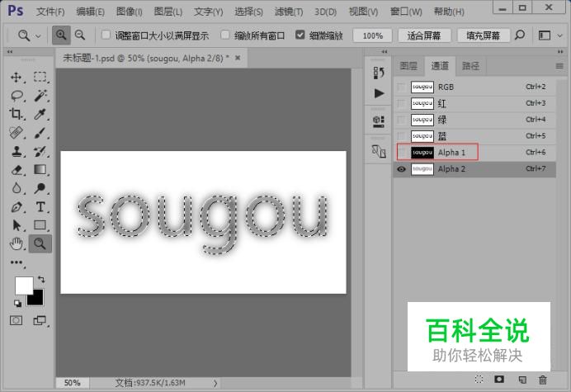The height and width of the screenshot is (392, 571).
Task: Expand the collapsed icon panel dock
Action: tap(385, 52)
